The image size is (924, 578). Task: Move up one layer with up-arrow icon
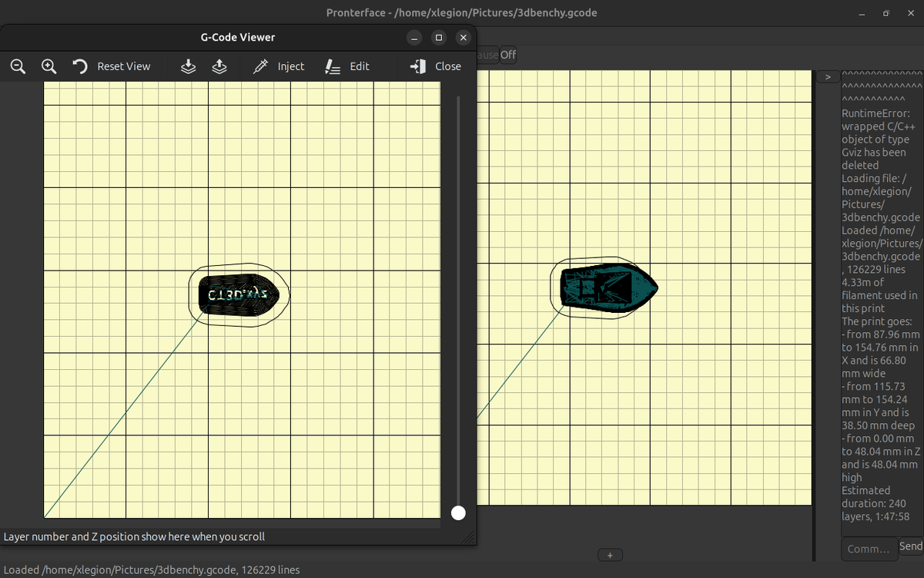tap(219, 66)
